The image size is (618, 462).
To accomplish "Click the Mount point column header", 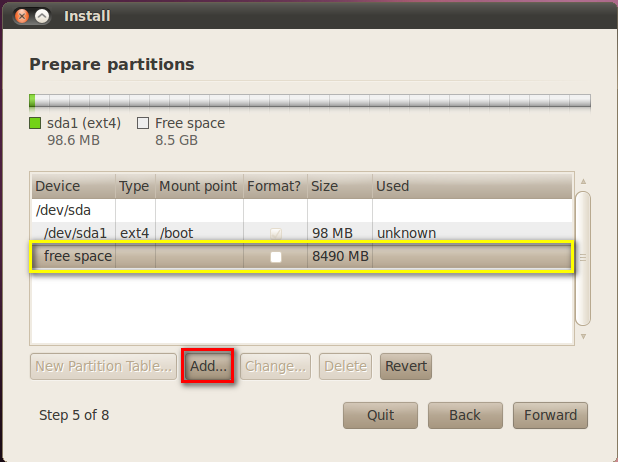I will click(199, 186).
